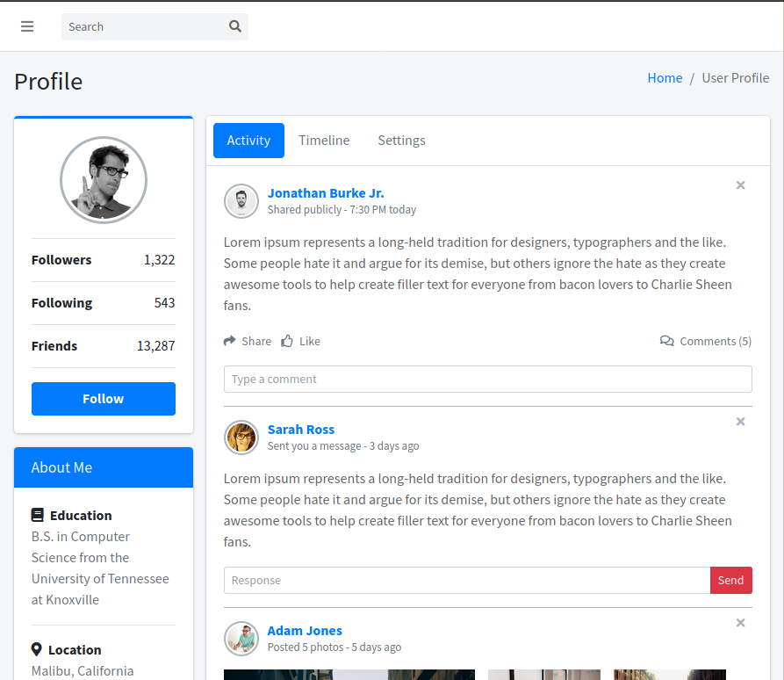Click the large profile avatar picture
Image resolution: width=784 pixels, height=680 pixels.
pos(104,180)
